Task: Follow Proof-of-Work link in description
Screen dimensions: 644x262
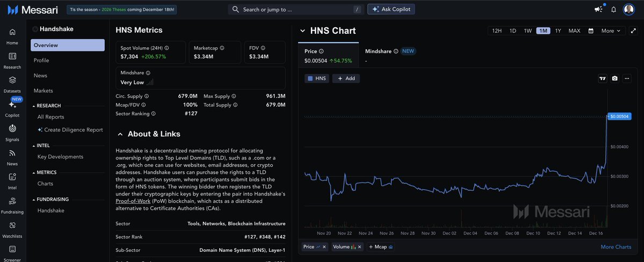Action: pos(133,201)
